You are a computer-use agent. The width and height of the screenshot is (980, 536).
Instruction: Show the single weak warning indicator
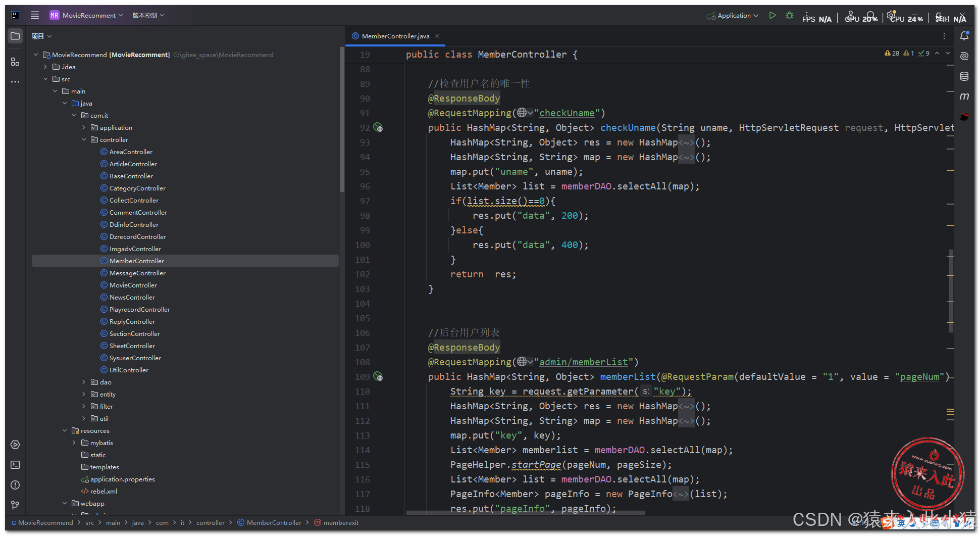point(909,53)
